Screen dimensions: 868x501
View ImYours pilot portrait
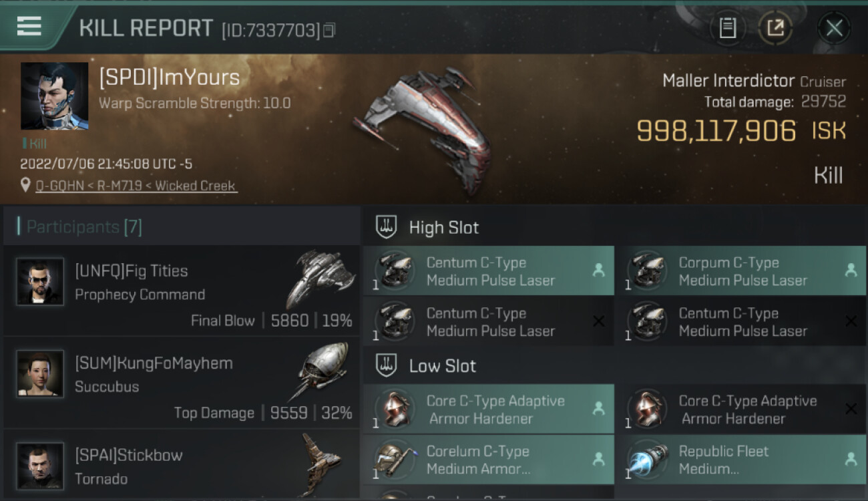pyautogui.click(x=54, y=96)
